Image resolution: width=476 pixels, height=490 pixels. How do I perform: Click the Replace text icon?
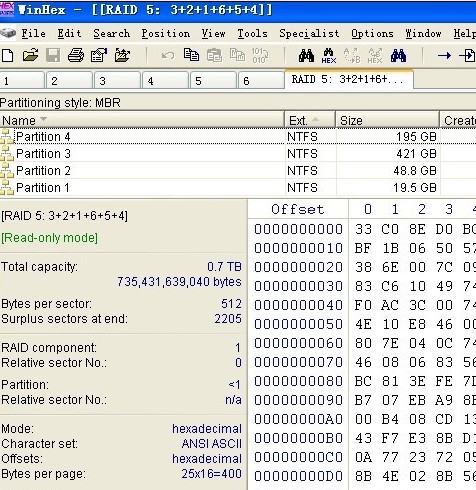[352, 56]
